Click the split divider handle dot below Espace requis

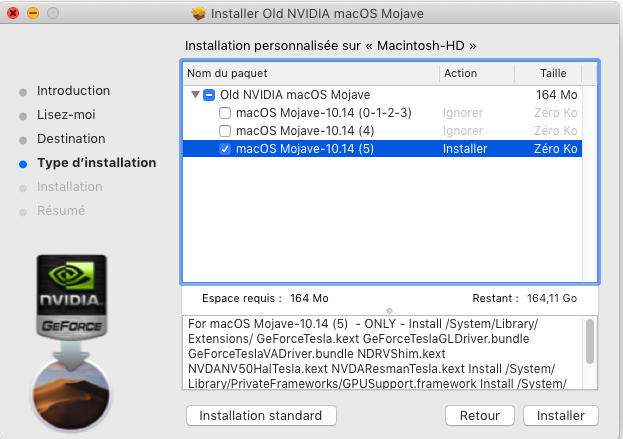(389, 311)
